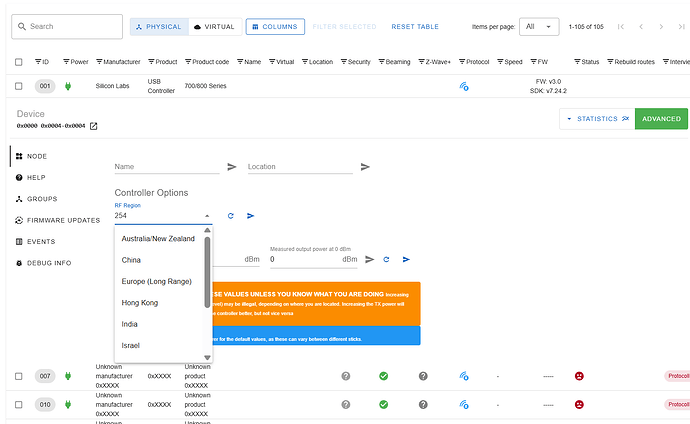Go to previous page arrow

641,27
